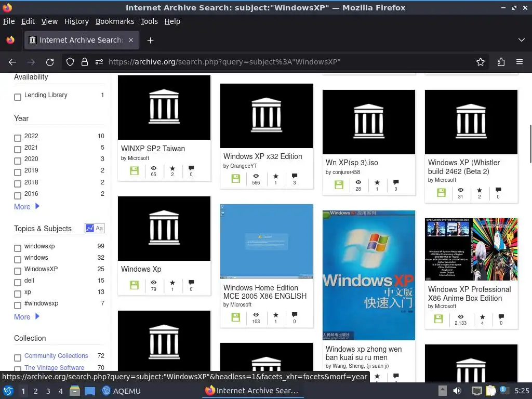Go back with the browser back arrow
This screenshot has height=399, width=532.
[12, 62]
